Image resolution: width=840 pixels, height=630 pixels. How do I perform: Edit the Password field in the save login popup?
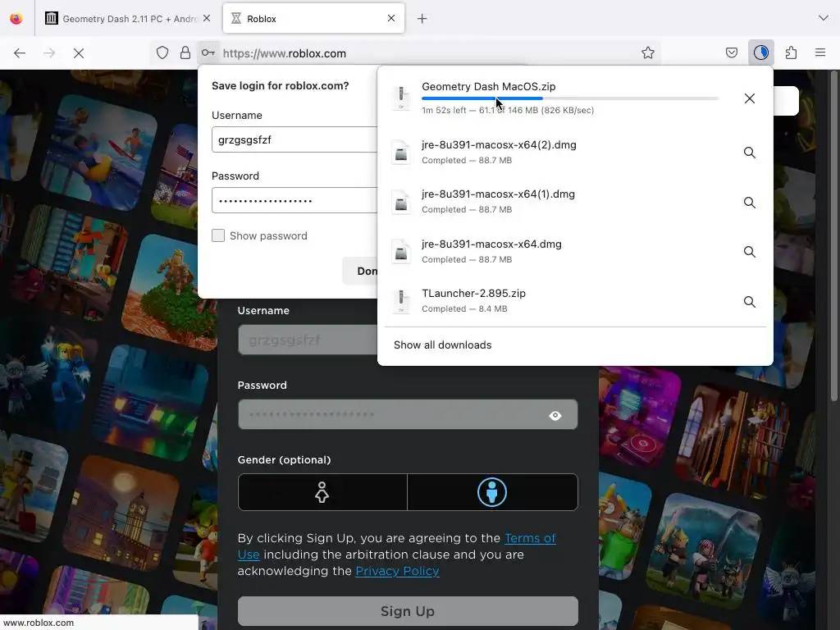click(x=294, y=200)
